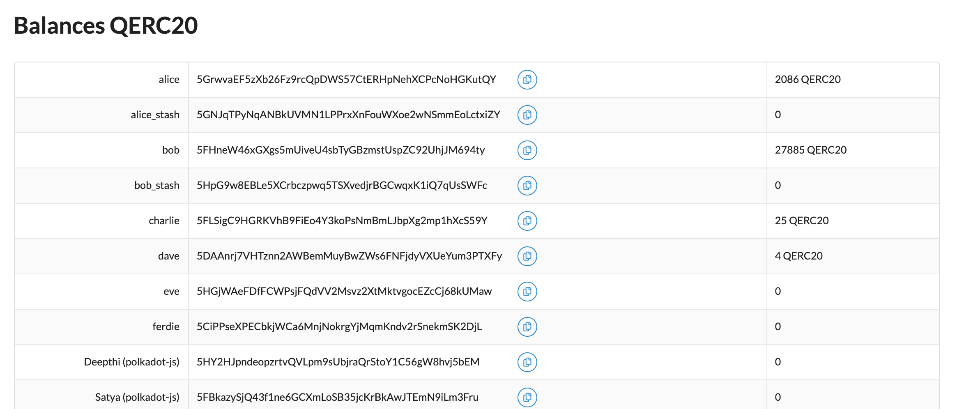
Task: Click the Satya (polkadot-js) account name
Action: click(137, 397)
